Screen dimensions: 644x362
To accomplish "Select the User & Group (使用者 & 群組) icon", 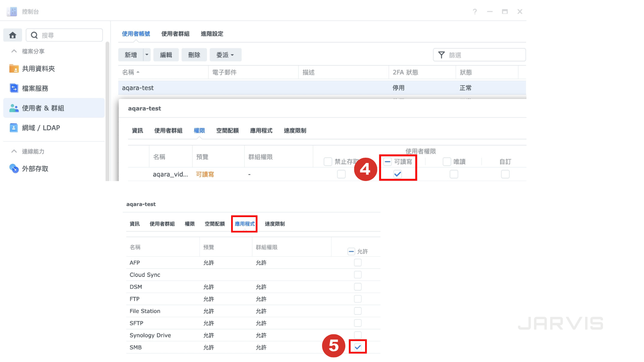I will pyautogui.click(x=14, y=108).
